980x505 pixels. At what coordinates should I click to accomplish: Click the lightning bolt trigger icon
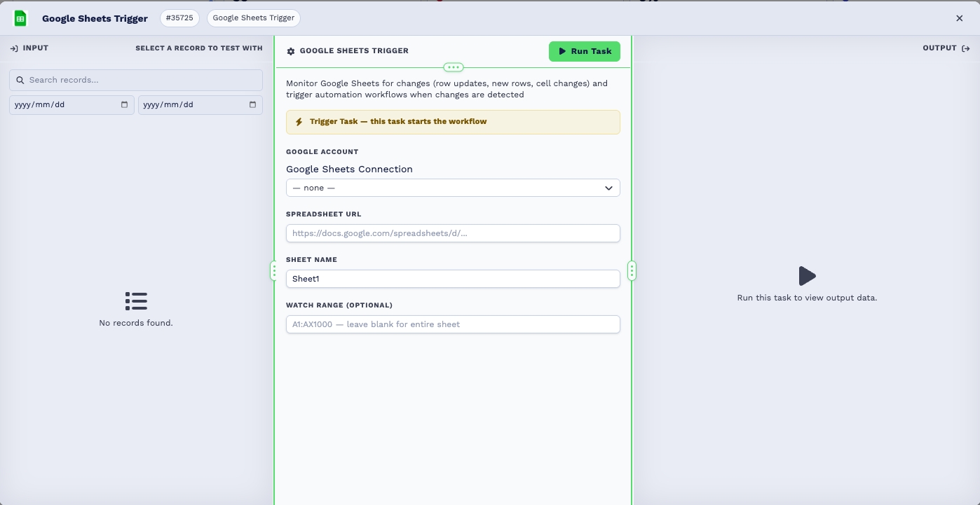(299, 122)
